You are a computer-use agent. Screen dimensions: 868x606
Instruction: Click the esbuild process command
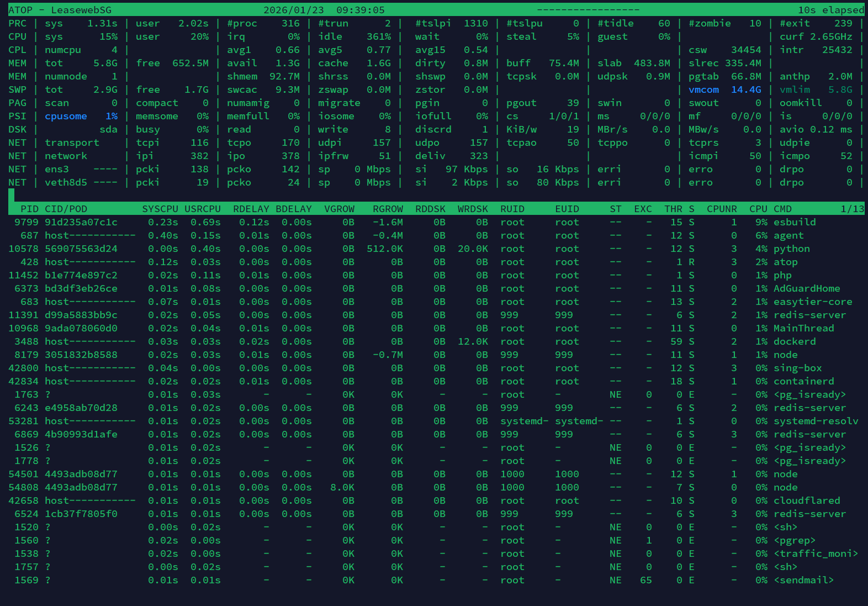pyautogui.click(x=795, y=222)
